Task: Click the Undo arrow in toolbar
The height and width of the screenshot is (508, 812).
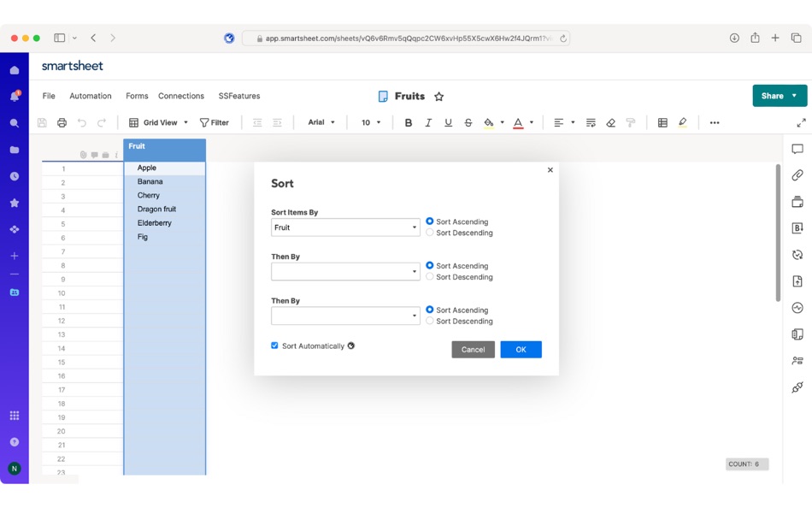Action: [82, 123]
